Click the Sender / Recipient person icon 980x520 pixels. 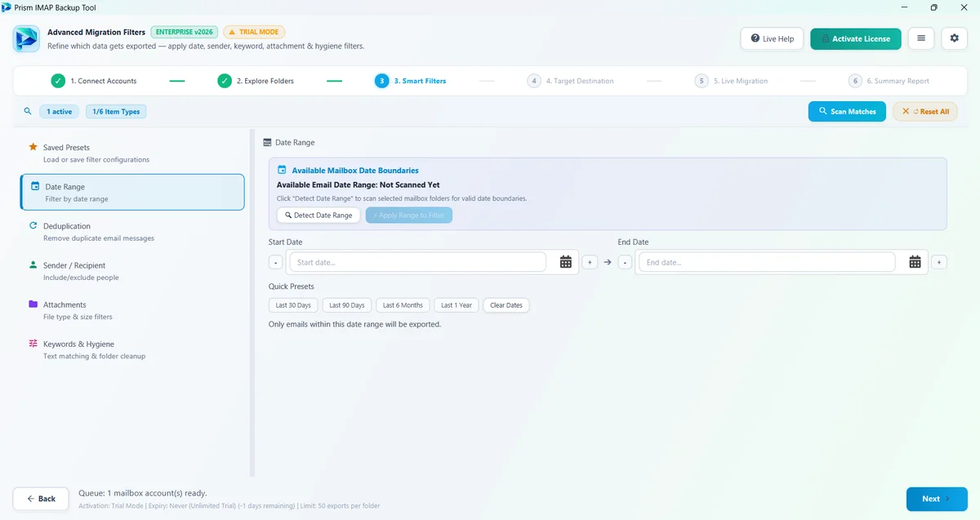pyautogui.click(x=33, y=264)
